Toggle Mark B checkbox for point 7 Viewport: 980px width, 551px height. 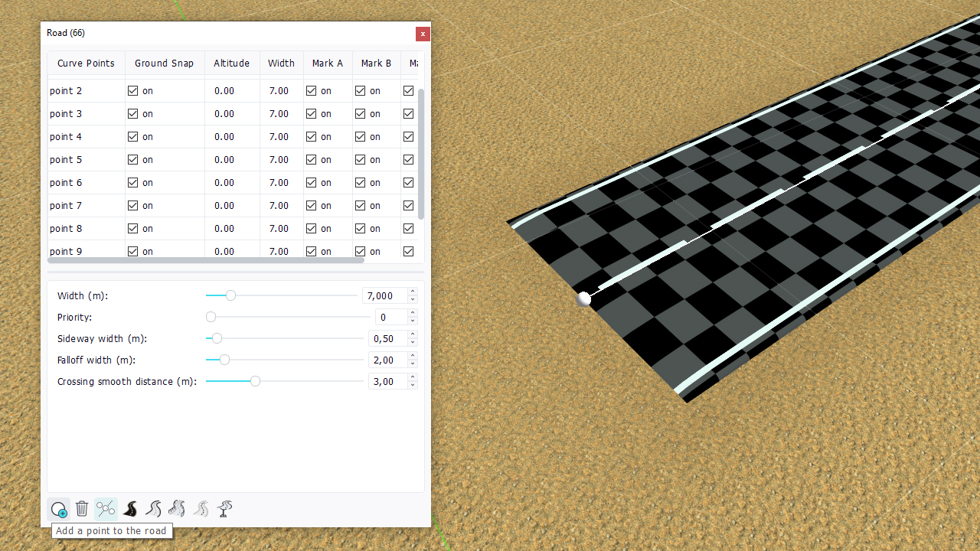361,206
